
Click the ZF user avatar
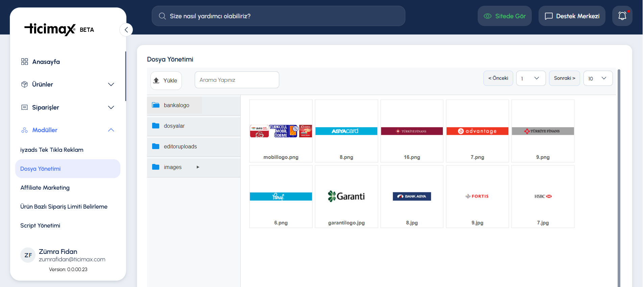(x=28, y=255)
